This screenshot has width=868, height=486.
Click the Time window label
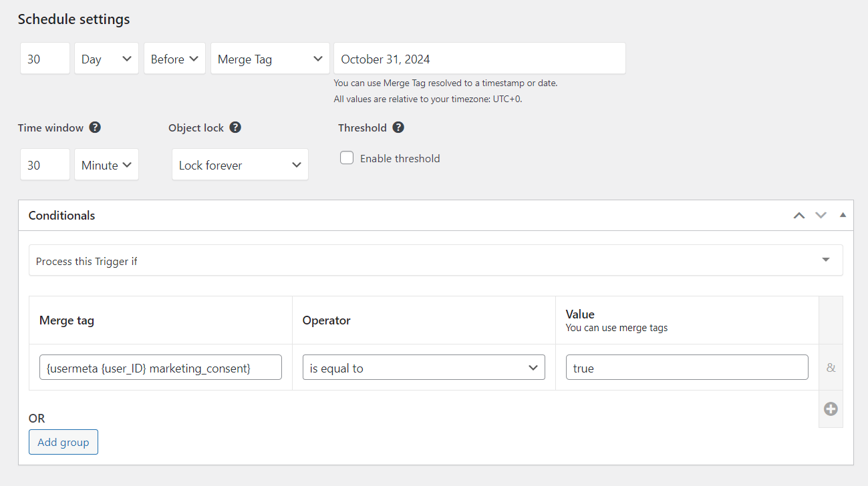pos(51,128)
